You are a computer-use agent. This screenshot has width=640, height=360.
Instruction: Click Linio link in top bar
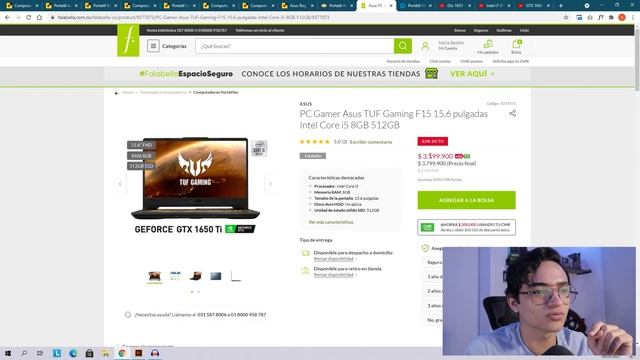click(524, 30)
